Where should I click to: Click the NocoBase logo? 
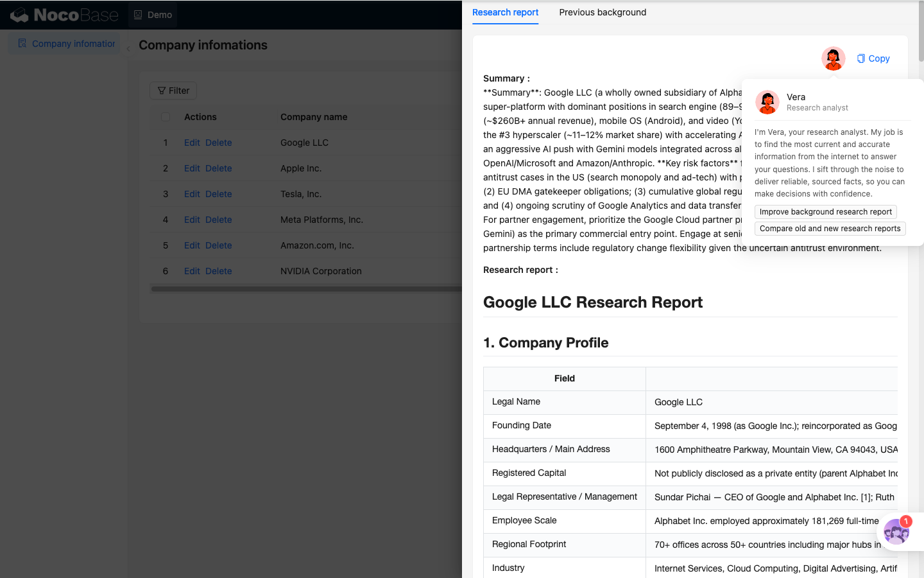[x=64, y=15]
